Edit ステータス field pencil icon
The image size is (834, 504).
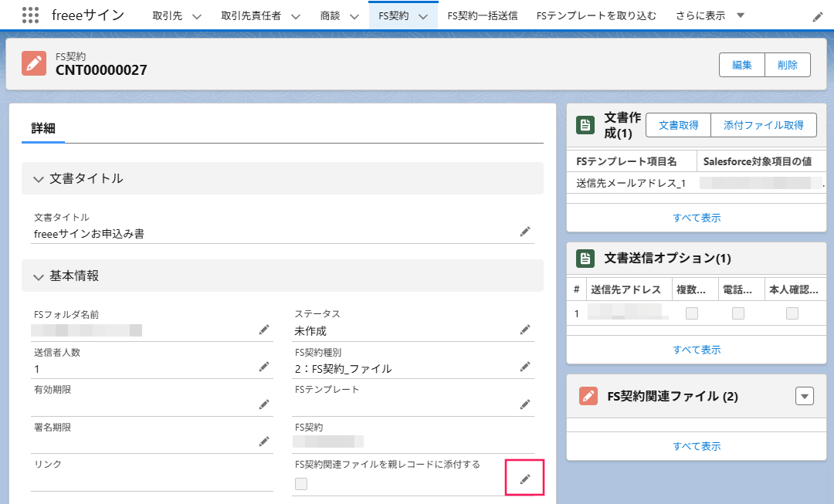coord(525,330)
